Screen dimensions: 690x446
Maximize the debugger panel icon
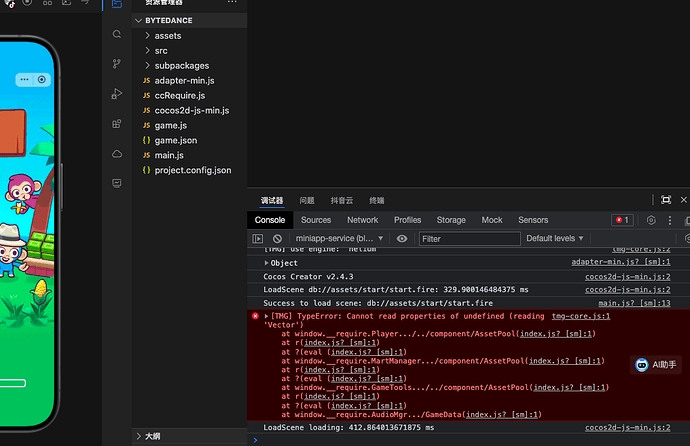[x=666, y=200]
